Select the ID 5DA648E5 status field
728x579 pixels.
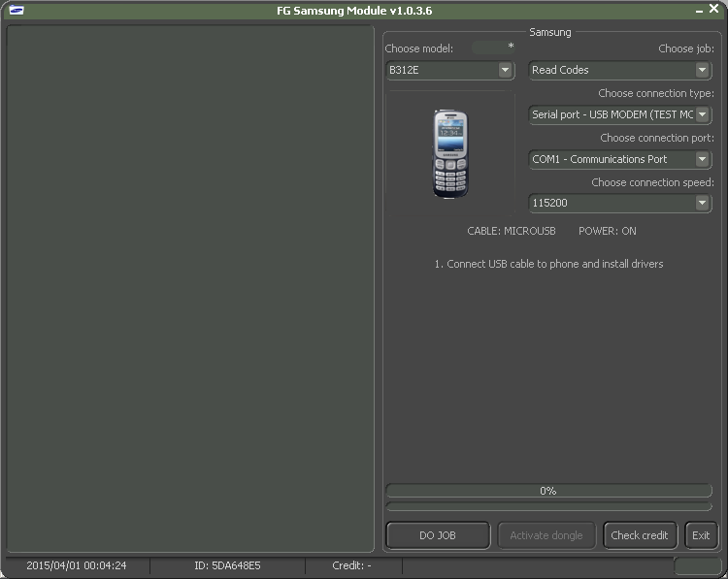tap(226, 565)
